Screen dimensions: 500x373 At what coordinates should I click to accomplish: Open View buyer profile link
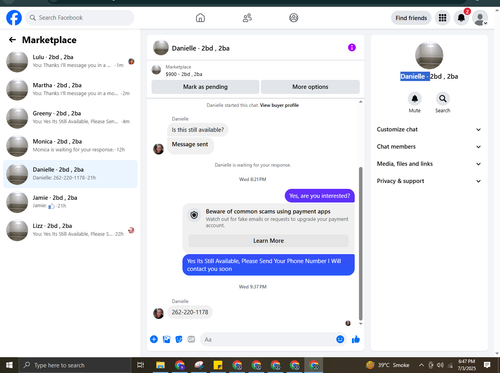click(279, 105)
